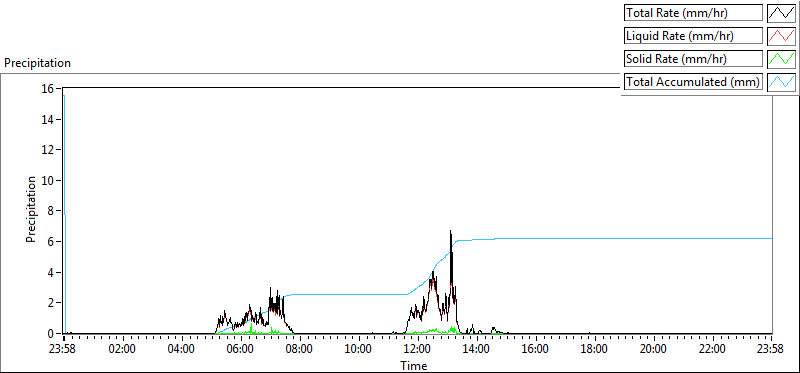Click the 10:00 time axis label
The image size is (800, 373).
(359, 350)
